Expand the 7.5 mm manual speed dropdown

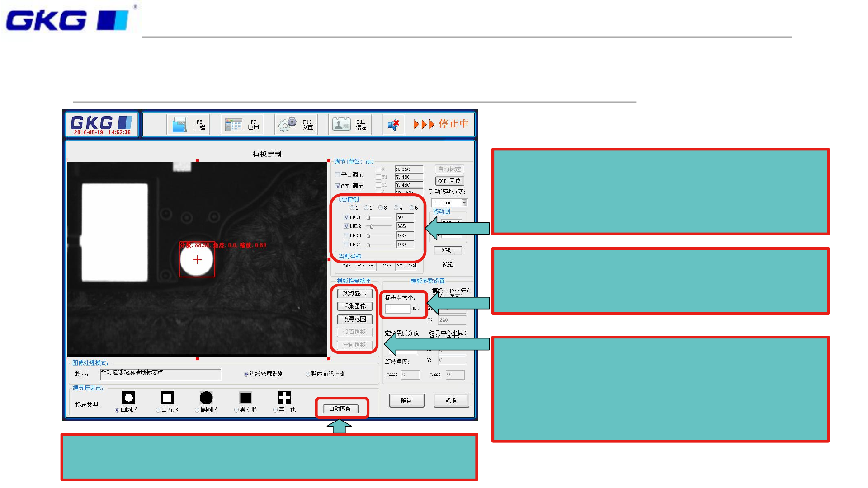click(464, 203)
